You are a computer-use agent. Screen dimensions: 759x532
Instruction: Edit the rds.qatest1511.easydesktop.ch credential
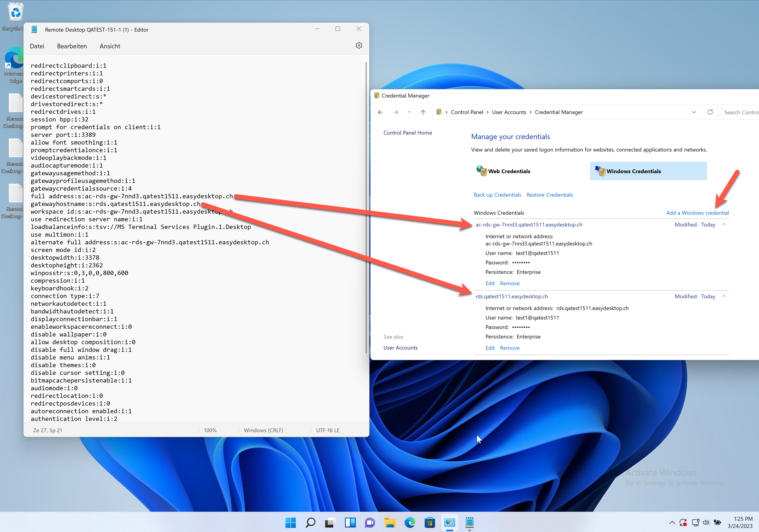coord(490,348)
